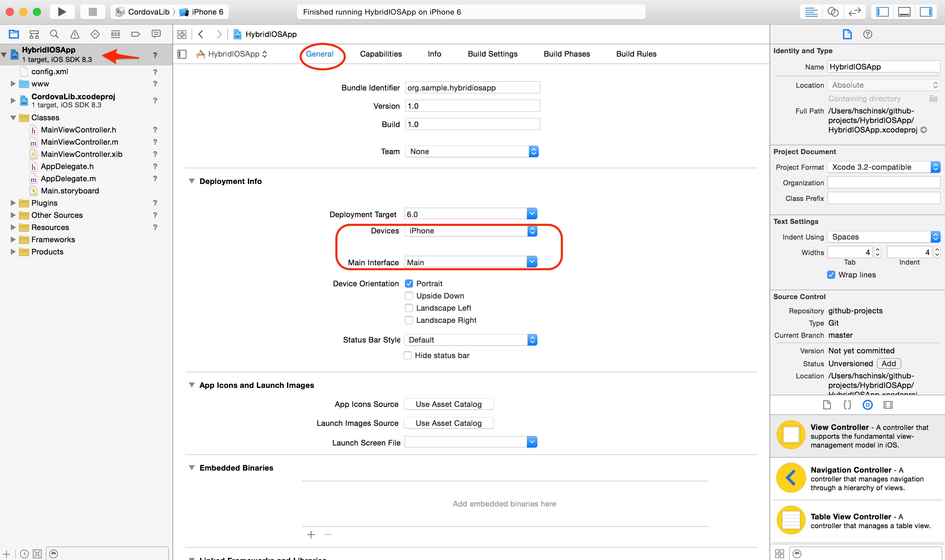The image size is (945, 560).
Task: Open the breakpoint navigator
Action: (136, 34)
